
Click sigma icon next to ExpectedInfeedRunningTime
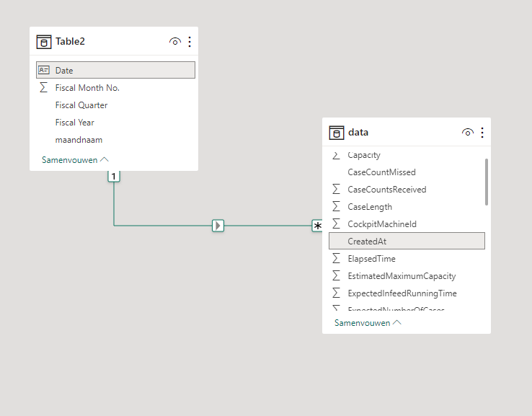336,293
